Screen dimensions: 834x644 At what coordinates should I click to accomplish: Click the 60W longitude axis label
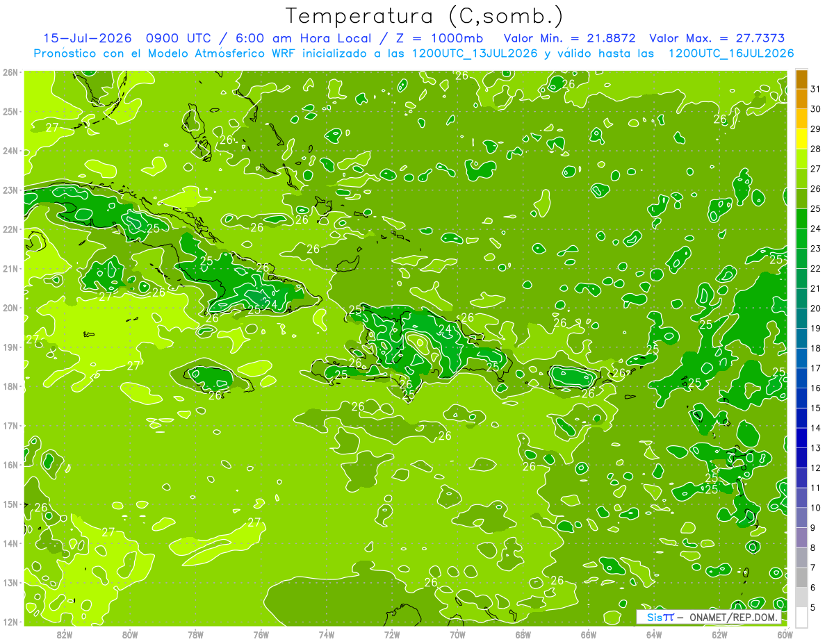785,634
